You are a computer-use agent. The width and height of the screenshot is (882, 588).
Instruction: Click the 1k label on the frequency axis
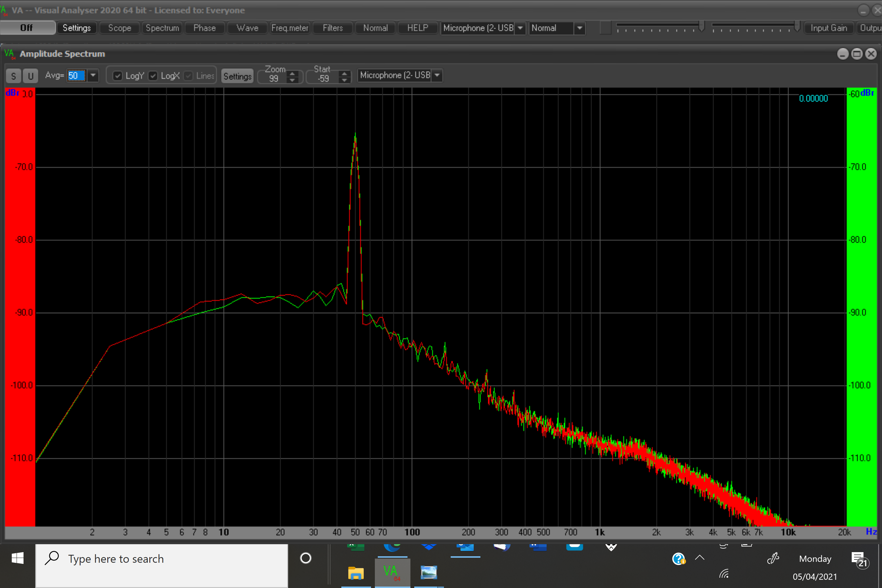(x=600, y=532)
